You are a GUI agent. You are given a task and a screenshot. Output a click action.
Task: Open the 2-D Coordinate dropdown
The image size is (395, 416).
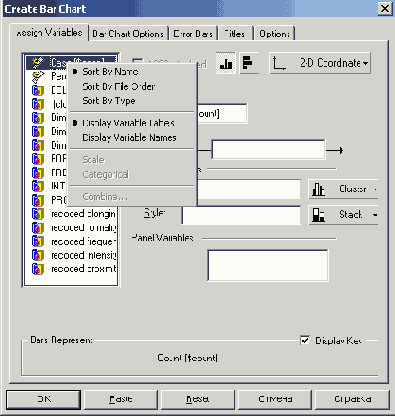(320, 63)
